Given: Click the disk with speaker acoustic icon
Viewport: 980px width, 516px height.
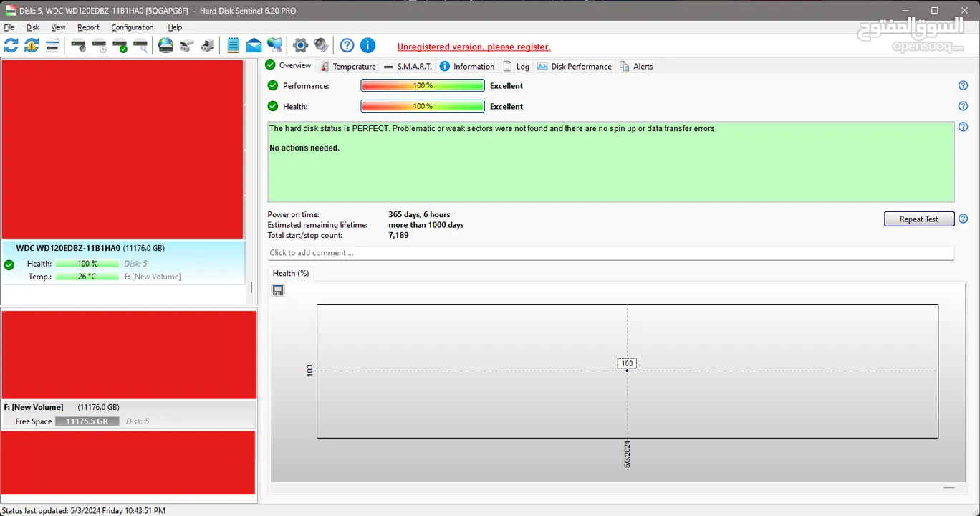Looking at the screenshot, I should coord(79,46).
